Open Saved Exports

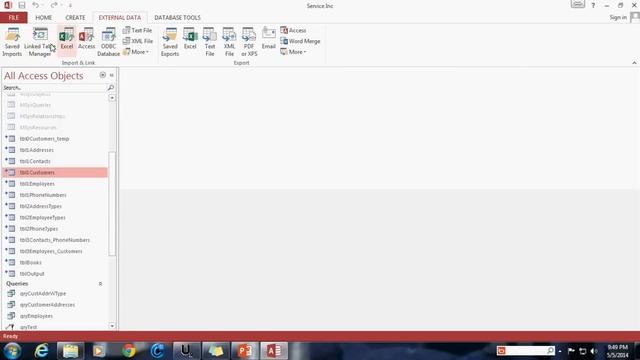point(170,42)
